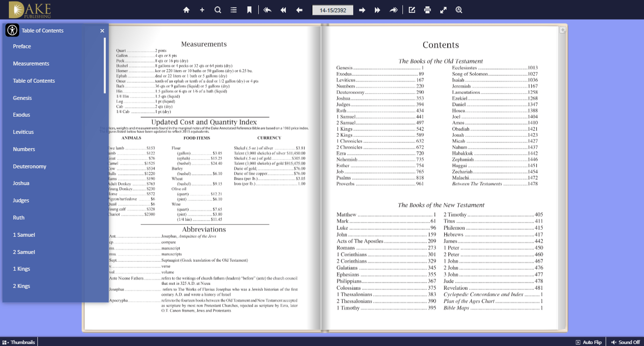
Task: Click the bookmark icon in the toolbar
Action: tap(249, 10)
